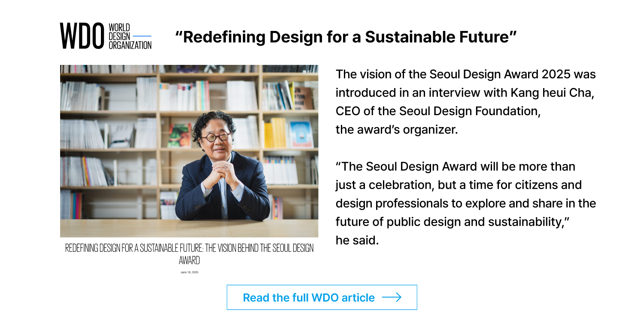Click the caption below the photo
The height and width of the screenshot is (330, 644).
[x=189, y=254]
